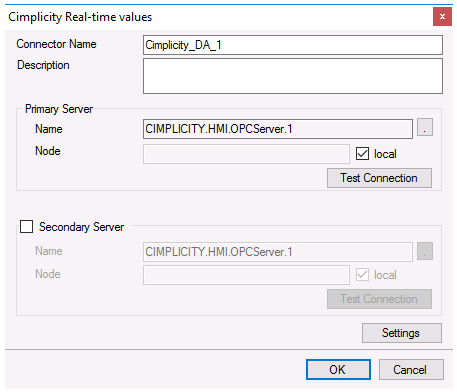The height and width of the screenshot is (392, 457).
Task: Open the Settings button
Action: click(402, 333)
